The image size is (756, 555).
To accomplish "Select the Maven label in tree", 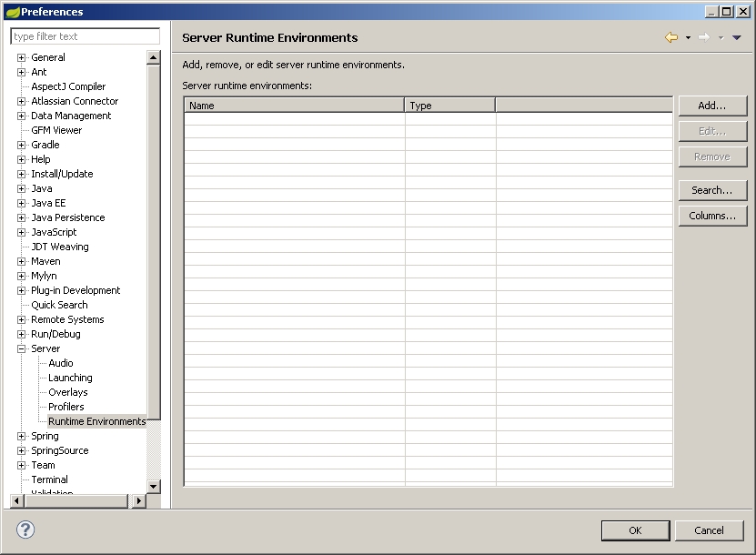I will point(45,261).
